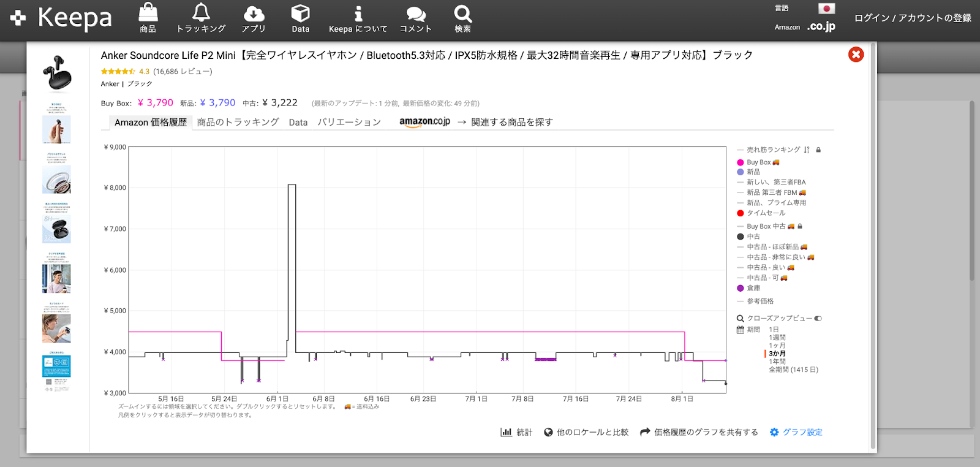Click the Buy Box ¥ 3,790 price
Screen dimensions: 980x467
(x=155, y=103)
